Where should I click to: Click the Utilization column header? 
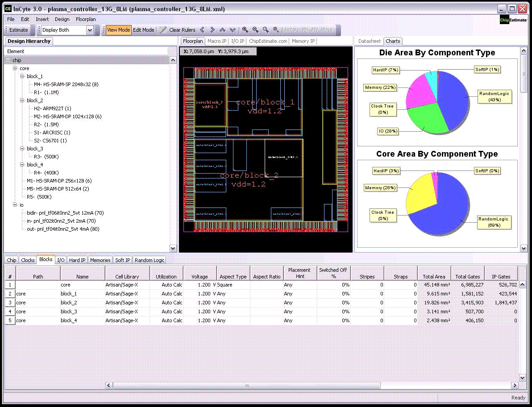pos(166,273)
